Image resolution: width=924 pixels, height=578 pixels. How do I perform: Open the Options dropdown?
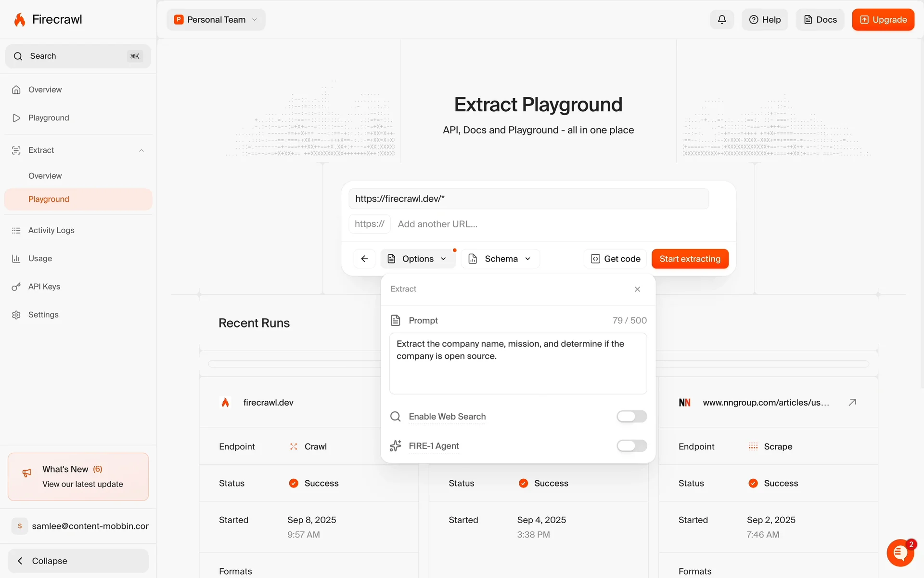[x=418, y=259]
